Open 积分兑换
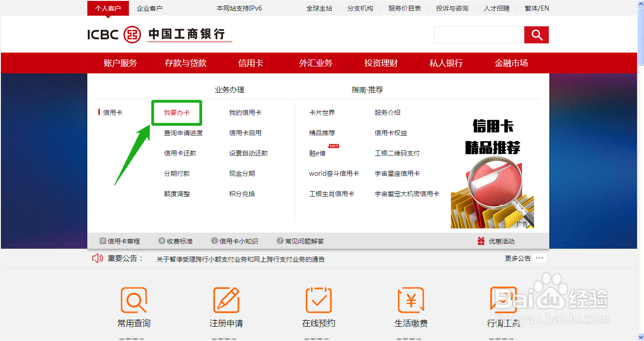The image size is (644, 341). click(242, 194)
